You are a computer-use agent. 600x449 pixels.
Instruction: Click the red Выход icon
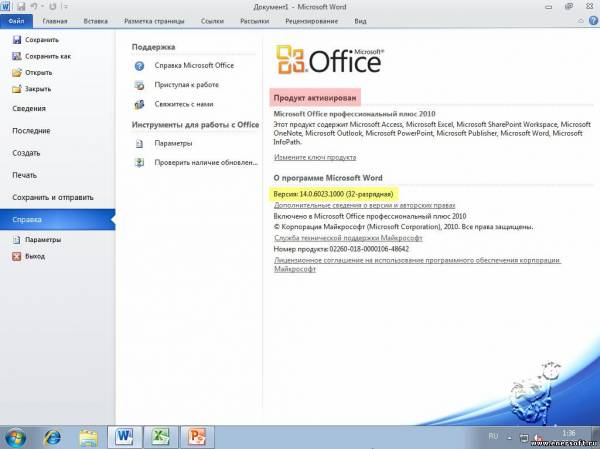[16, 256]
